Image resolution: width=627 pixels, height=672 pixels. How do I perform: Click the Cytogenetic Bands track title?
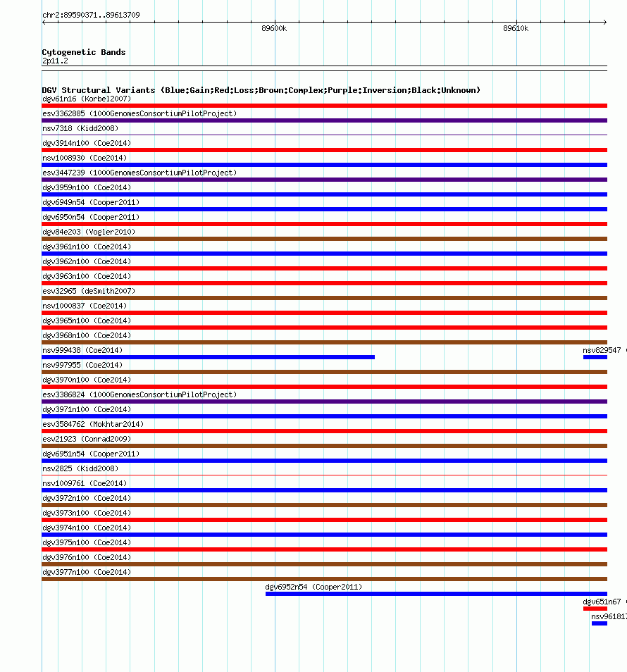click(84, 52)
